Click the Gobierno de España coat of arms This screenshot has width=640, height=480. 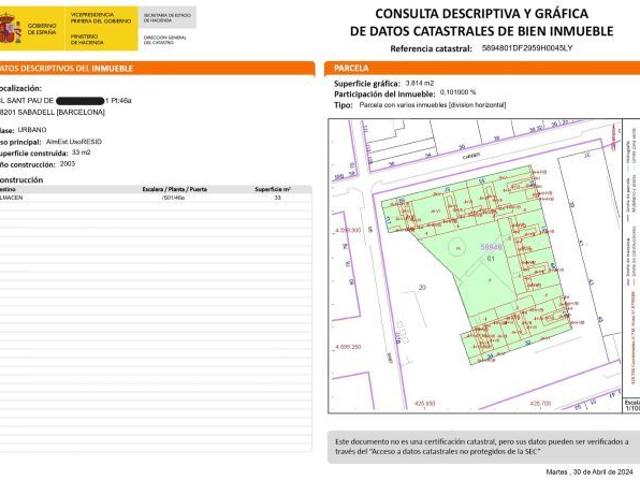click(x=10, y=29)
